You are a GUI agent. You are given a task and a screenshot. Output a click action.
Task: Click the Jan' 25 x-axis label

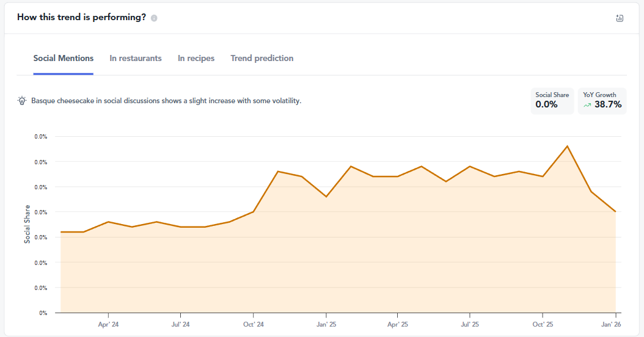(326, 324)
